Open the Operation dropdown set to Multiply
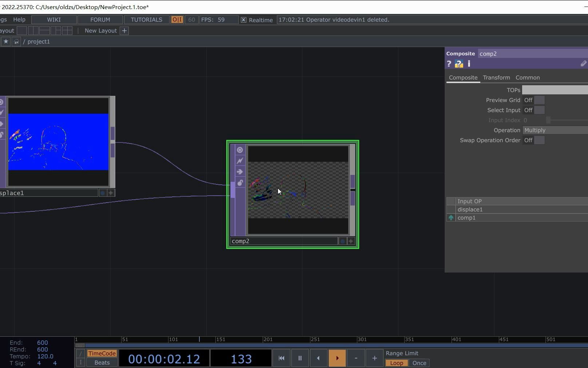This screenshot has height=368, width=588. (x=553, y=130)
